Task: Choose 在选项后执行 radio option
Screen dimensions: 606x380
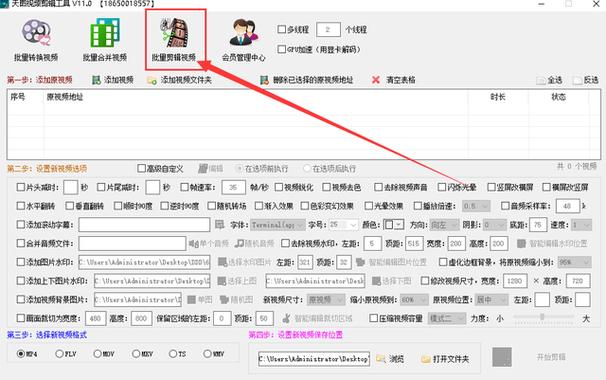Action: tap(307, 169)
